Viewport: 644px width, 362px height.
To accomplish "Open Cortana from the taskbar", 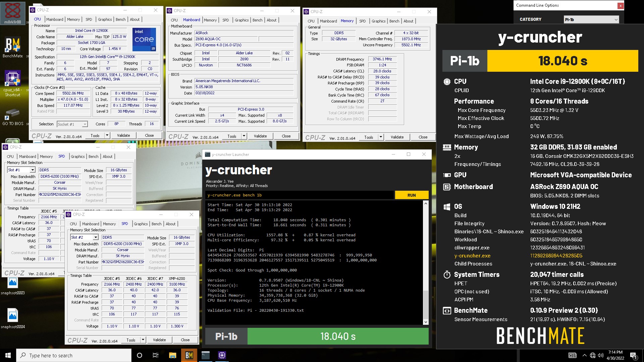I will [x=140, y=355].
